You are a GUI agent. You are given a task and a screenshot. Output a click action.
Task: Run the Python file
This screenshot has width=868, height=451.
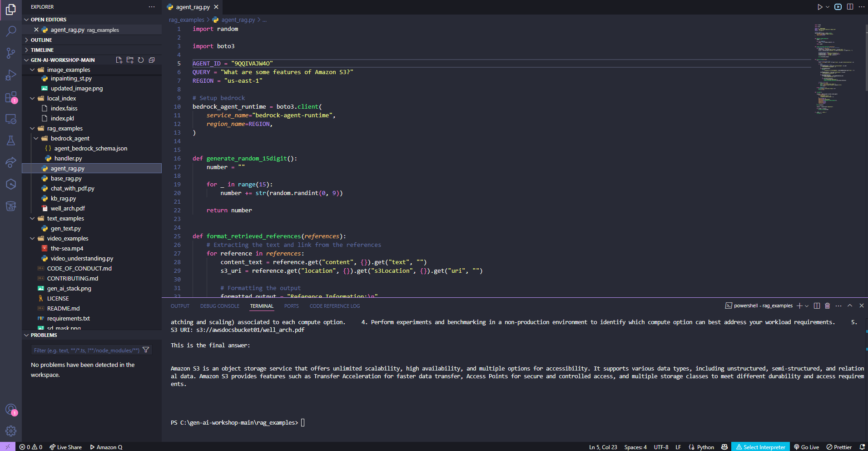(x=820, y=7)
